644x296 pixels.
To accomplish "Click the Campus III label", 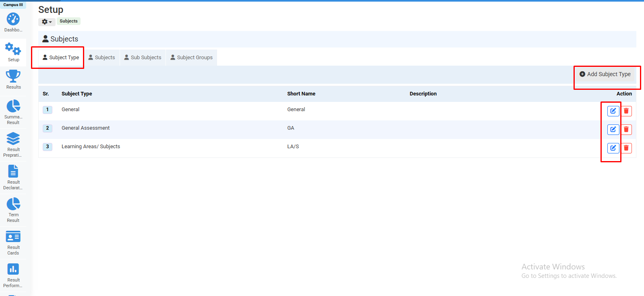I will tap(13, 5).
